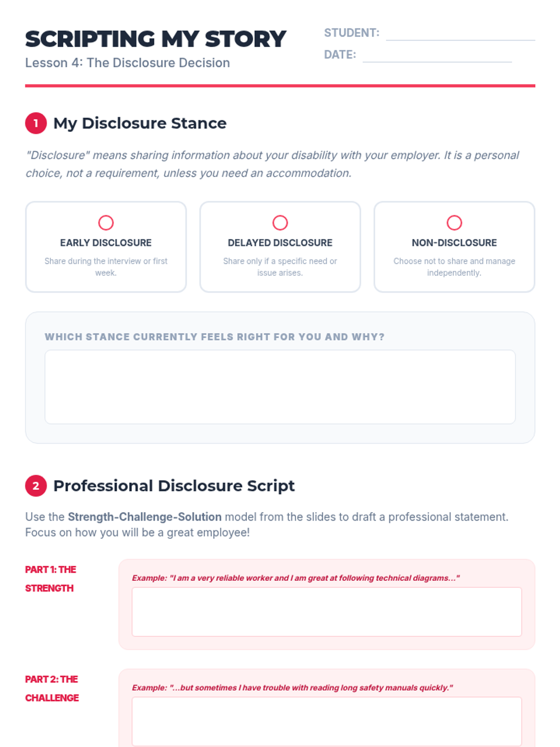
Task: Click the Scripting My Story title
Action: pos(155,39)
